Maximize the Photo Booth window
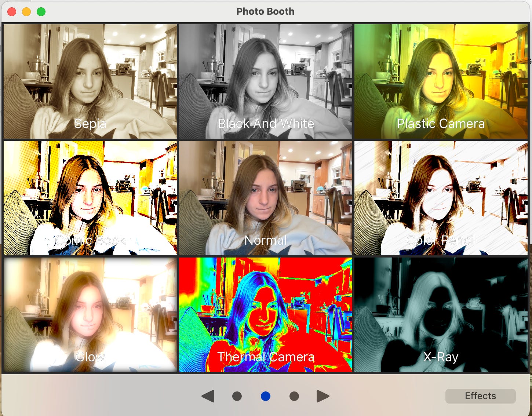 (41, 12)
